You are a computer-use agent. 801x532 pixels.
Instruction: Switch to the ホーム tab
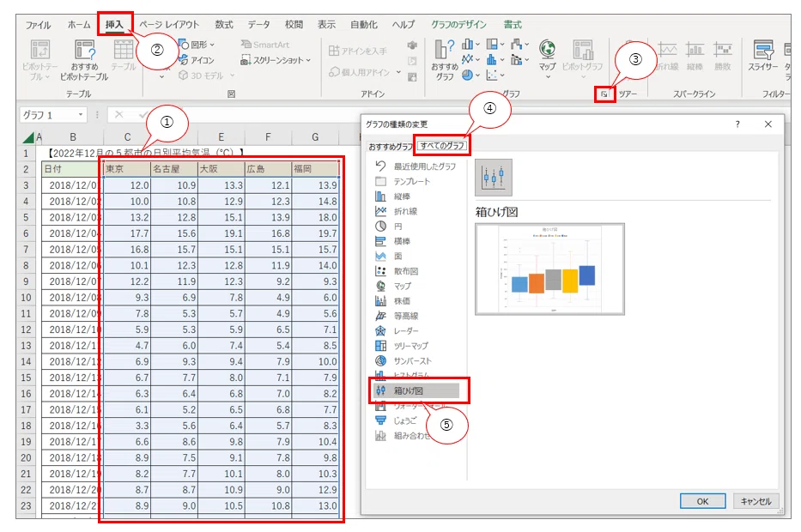click(x=79, y=25)
